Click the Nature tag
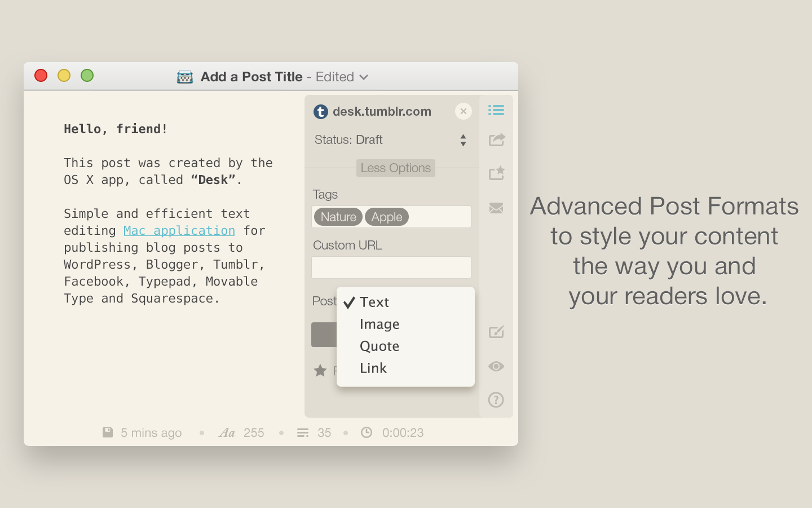 (x=338, y=217)
